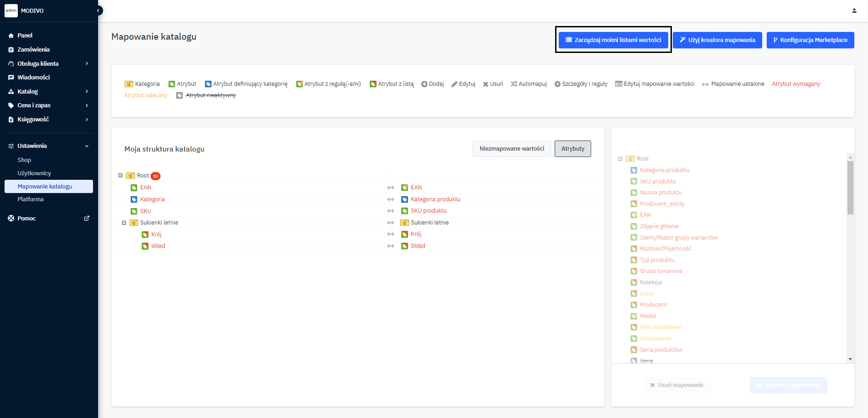Open Konfiguracja Marketplace
The height and width of the screenshot is (418, 868).
coord(810,40)
